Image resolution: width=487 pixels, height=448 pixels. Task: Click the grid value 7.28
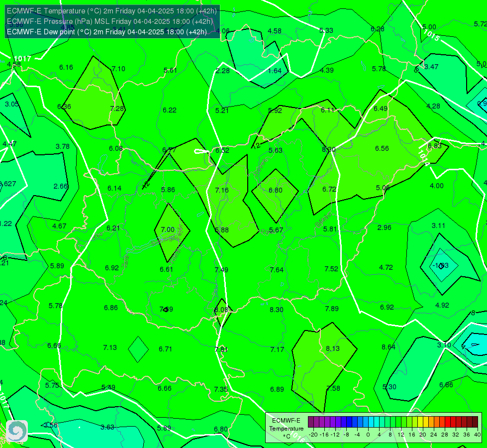tap(117, 109)
